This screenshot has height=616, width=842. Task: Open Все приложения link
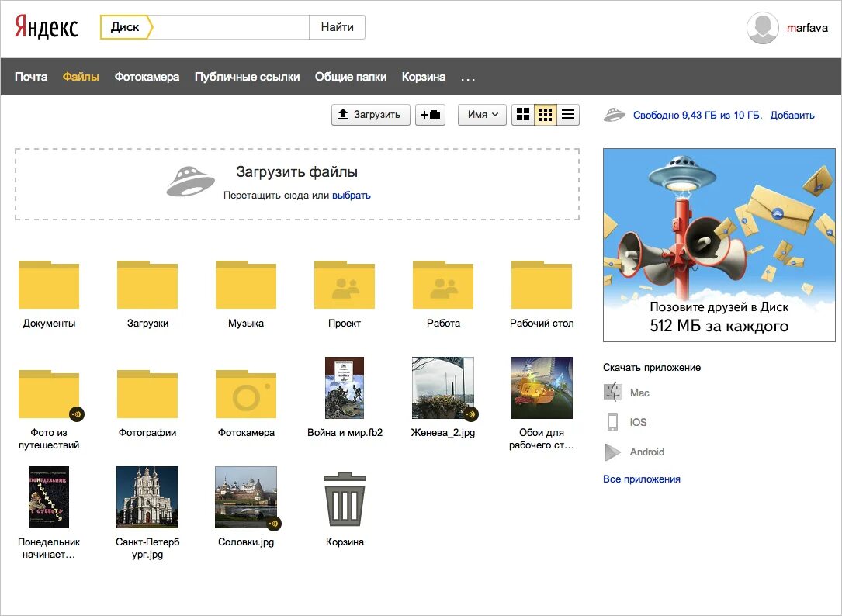point(642,479)
